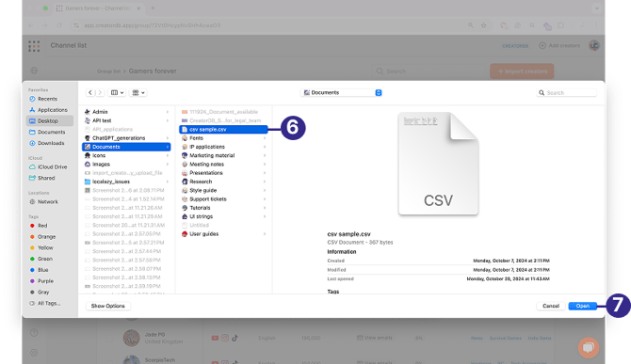Expand the Fonts folder chevron
Viewport: 631px width, 364px height.
tap(265, 138)
